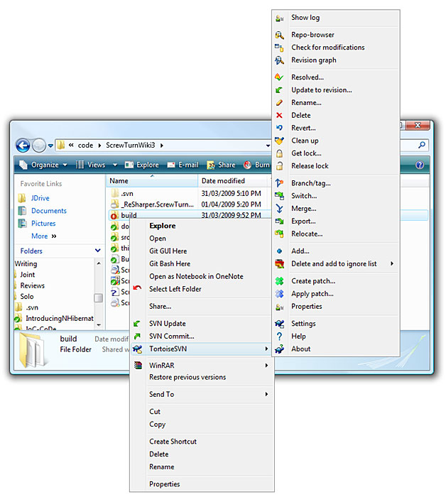Click the Explorer Back arrow button
446x504 pixels.
pyautogui.click(x=23, y=146)
